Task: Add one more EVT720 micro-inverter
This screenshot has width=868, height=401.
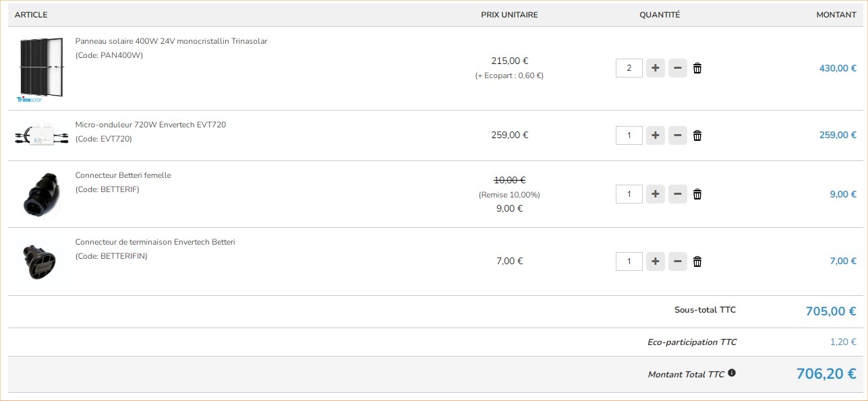Action: point(655,135)
